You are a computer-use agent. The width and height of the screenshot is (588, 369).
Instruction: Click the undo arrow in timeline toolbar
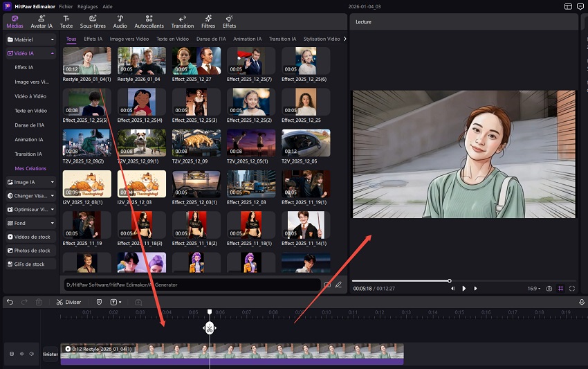pos(10,302)
